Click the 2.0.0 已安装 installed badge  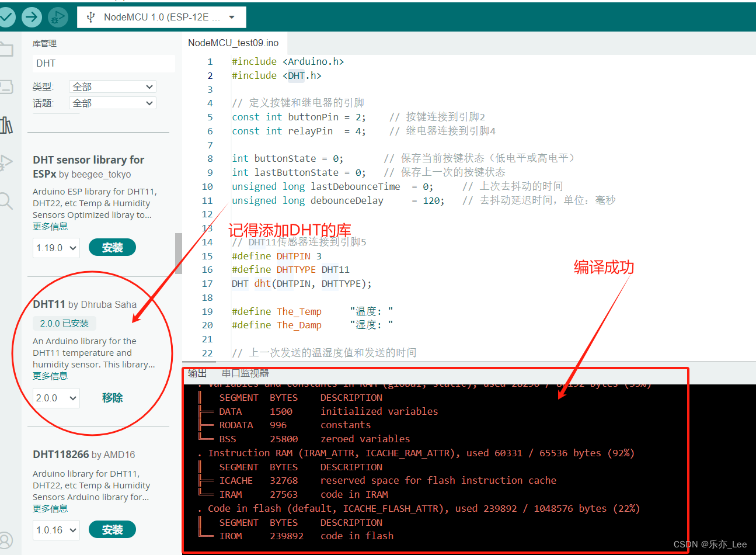point(64,323)
